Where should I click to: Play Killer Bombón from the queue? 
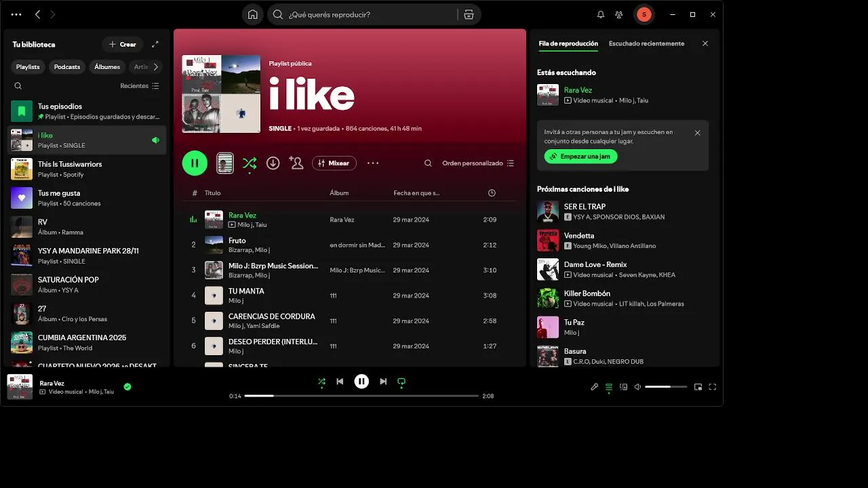click(624, 298)
